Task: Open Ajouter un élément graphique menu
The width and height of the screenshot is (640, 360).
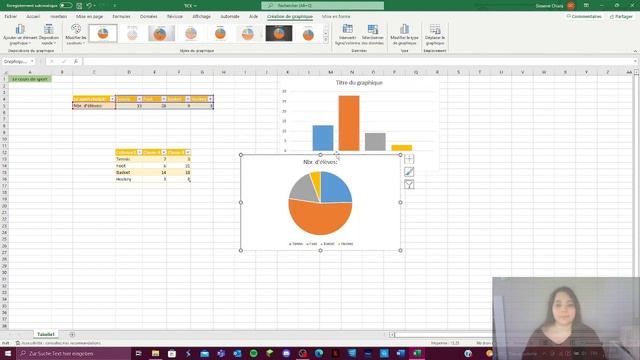Action: [20, 35]
